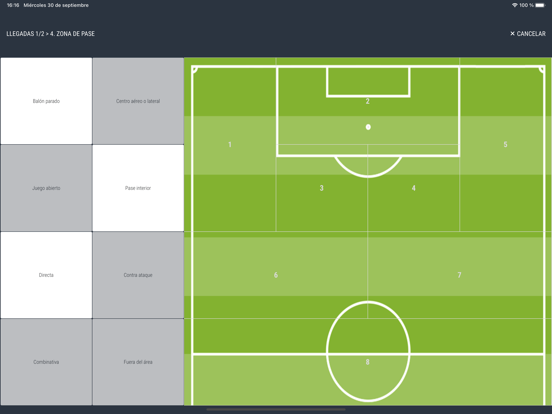This screenshot has height=414, width=552.
Task: Pick the Fuera del área option
Action: [138, 362]
